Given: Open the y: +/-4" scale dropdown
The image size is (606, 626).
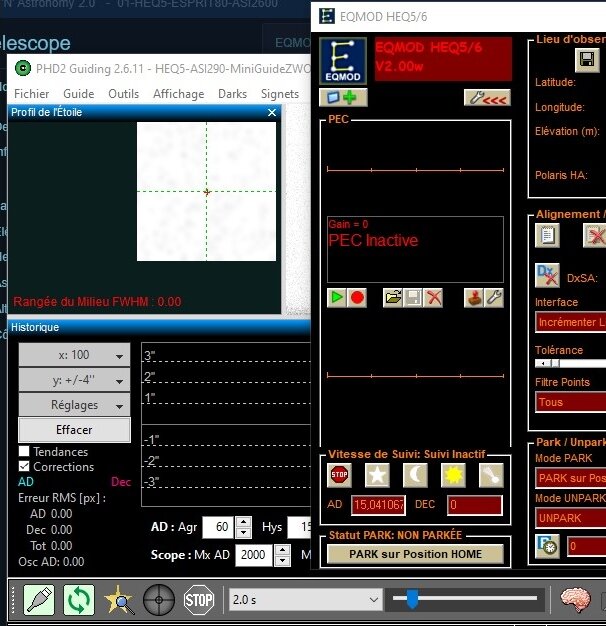Looking at the screenshot, I should [x=74, y=380].
